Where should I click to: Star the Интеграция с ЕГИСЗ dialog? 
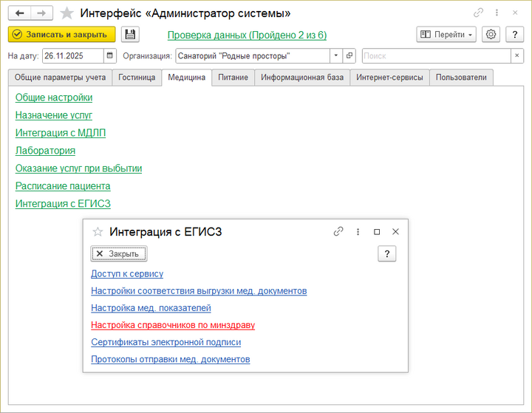[x=97, y=232]
